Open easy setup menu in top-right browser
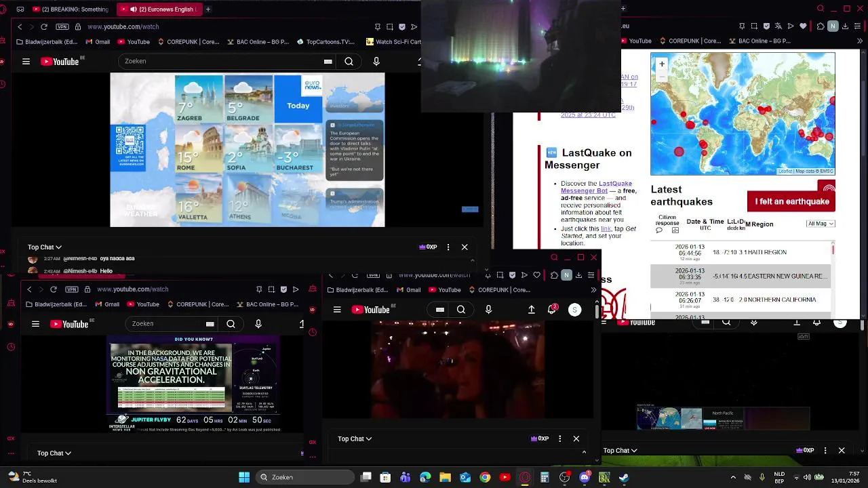Screen dimensions: 868x488 tap(858, 26)
